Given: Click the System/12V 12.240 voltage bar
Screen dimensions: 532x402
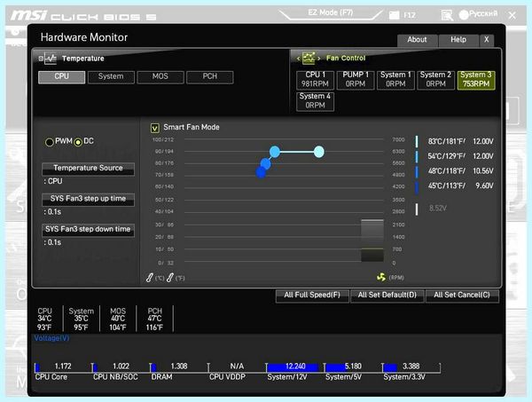Looking at the screenshot, I should point(295,367).
